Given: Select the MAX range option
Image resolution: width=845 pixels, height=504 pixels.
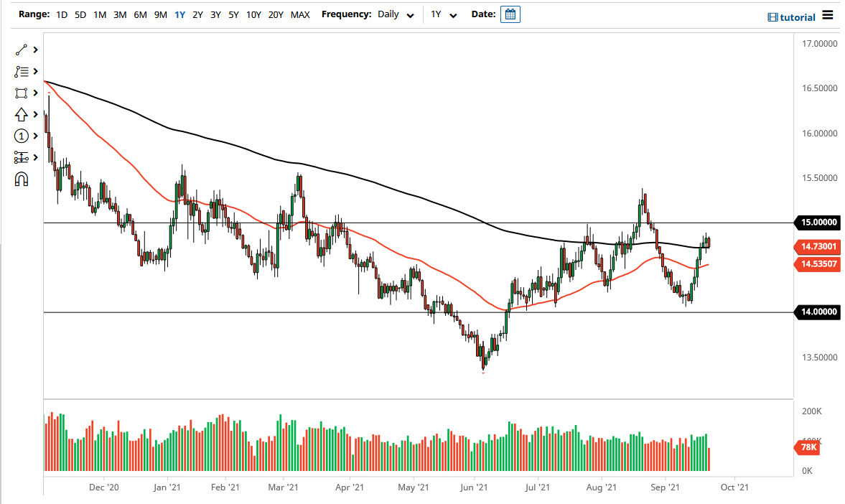Looking at the screenshot, I should click(300, 14).
